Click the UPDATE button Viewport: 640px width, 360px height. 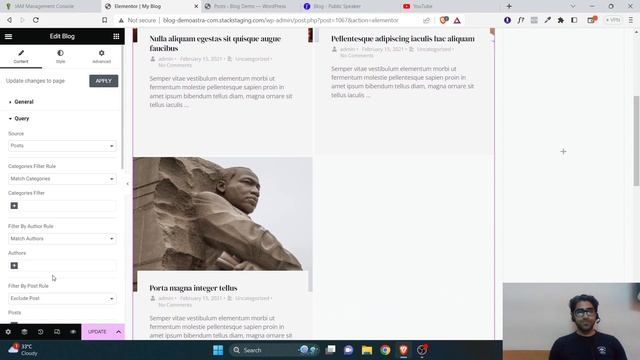click(97, 332)
